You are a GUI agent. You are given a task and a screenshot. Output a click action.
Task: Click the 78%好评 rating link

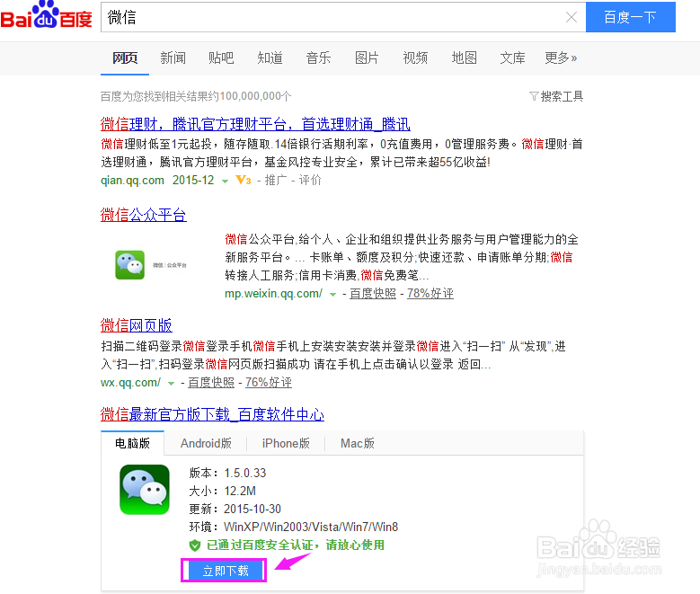point(430,294)
